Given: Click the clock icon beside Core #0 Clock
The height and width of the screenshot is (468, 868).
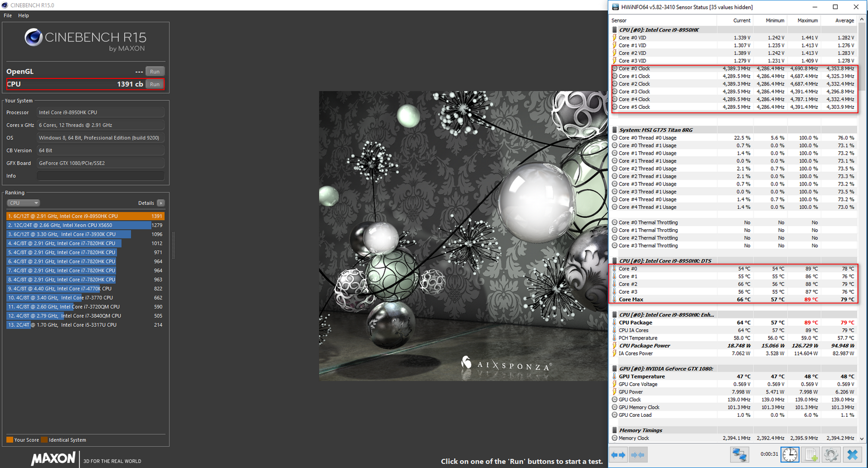Looking at the screenshot, I should click(x=614, y=68).
